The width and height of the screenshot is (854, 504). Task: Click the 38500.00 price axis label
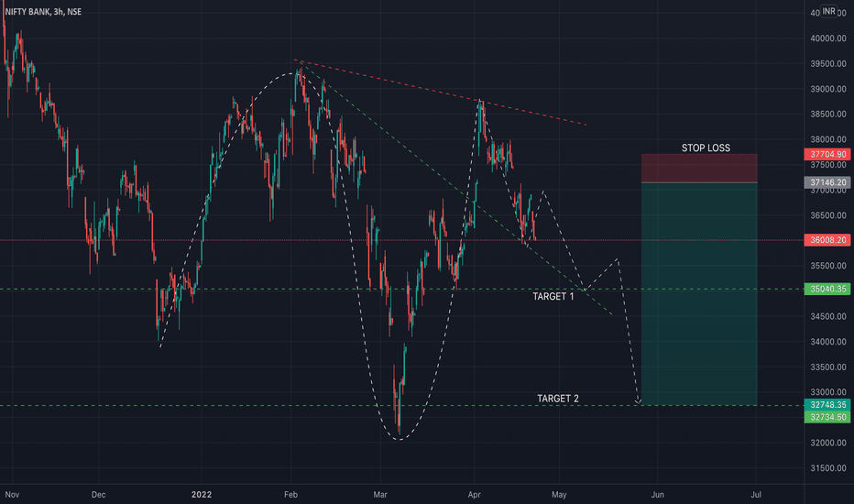click(x=827, y=114)
